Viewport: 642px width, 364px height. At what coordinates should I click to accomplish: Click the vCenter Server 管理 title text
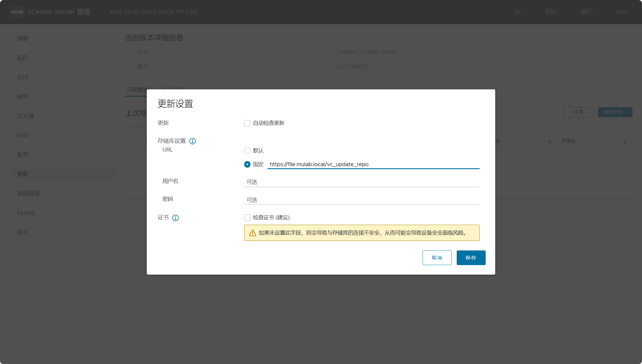pyautogui.click(x=59, y=12)
